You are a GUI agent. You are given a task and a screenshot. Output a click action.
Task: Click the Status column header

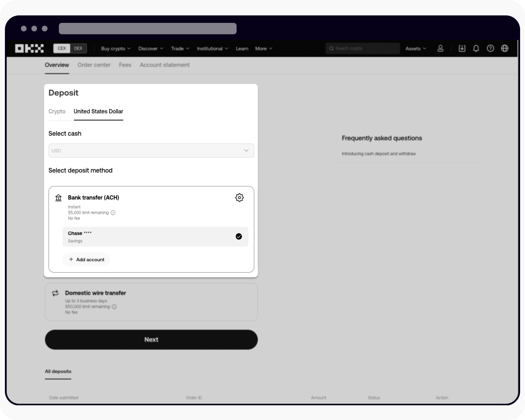click(374, 398)
